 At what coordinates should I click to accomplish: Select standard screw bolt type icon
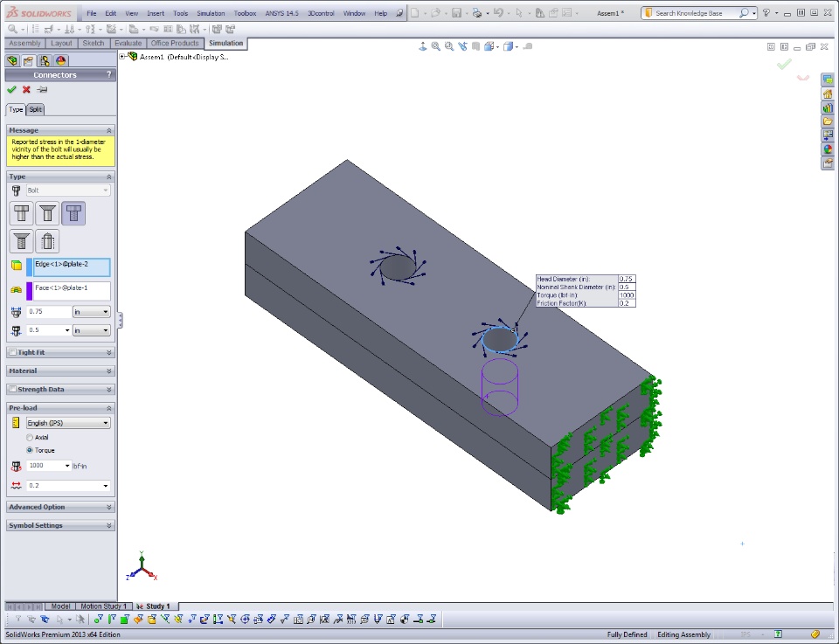pyautogui.click(x=73, y=213)
